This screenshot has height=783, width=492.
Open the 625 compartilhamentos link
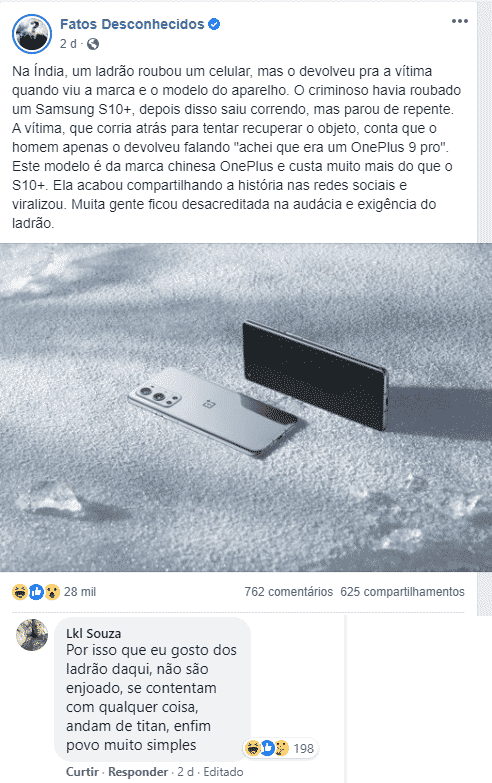click(x=402, y=592)
